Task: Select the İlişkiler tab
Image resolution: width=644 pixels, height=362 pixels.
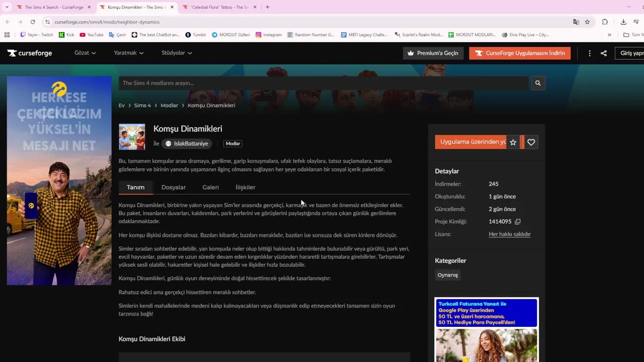Action: [x=246, y=187]
